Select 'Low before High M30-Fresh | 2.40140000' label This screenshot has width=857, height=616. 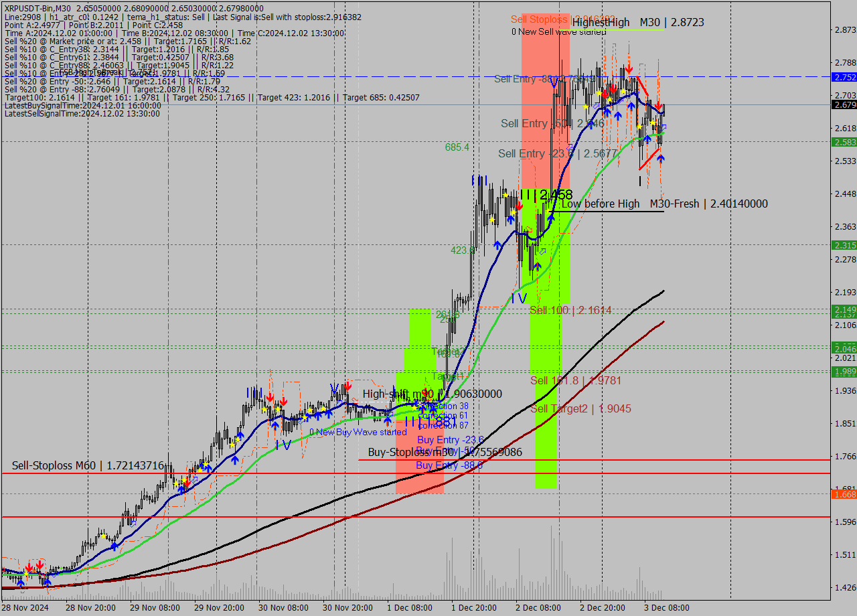point(665,204)
